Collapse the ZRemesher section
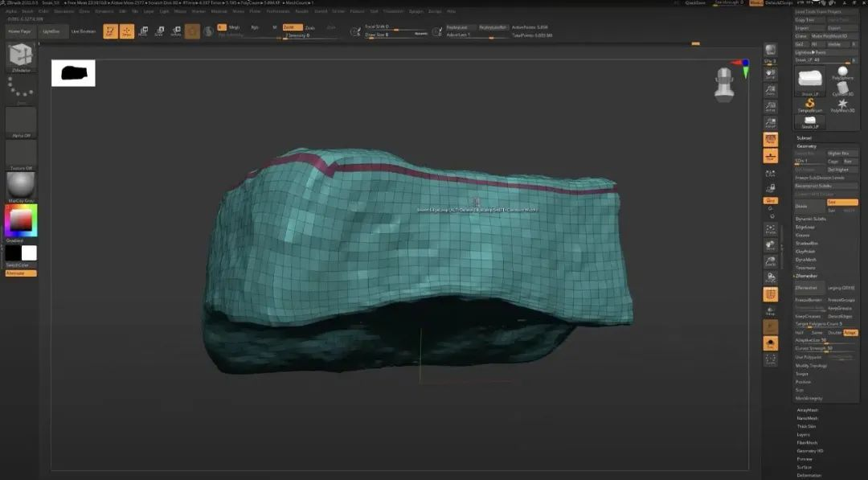The width and height of the screenshot is (868, 480). click(807, 276)
